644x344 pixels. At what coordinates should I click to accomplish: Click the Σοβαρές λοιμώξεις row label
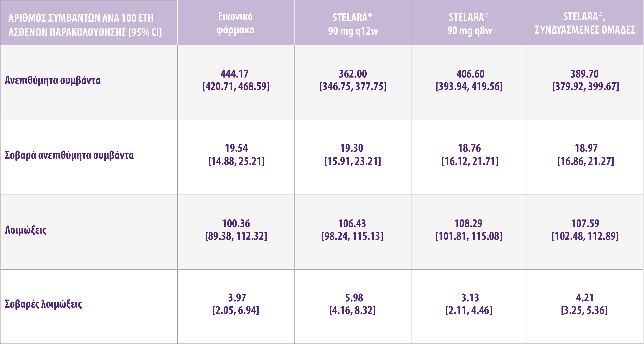(44, 304)
